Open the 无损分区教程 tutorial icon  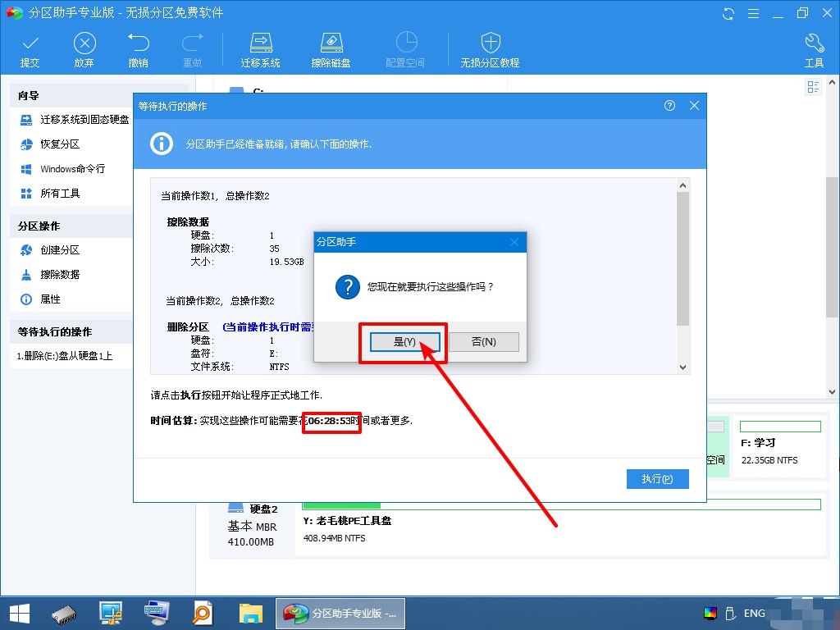click(x=491, y=50)
